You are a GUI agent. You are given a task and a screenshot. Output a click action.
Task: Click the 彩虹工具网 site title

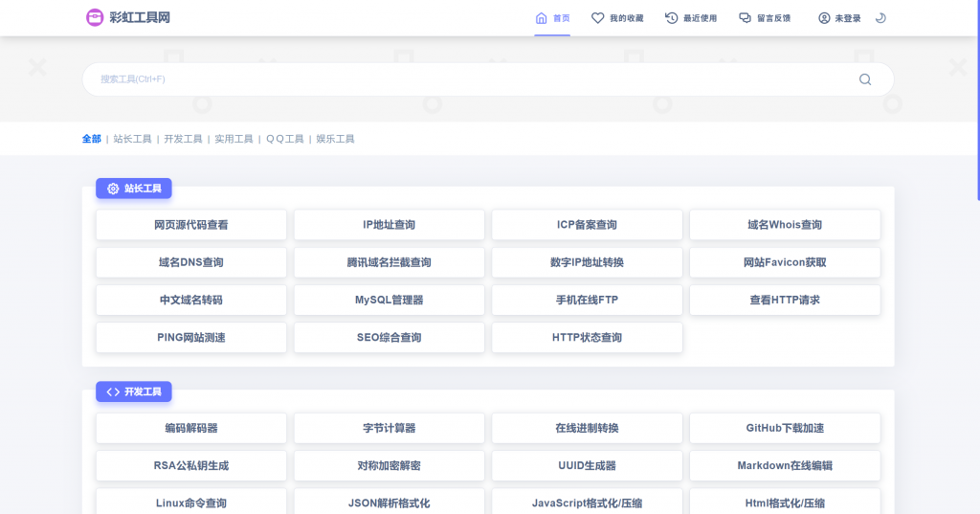tap(140, 17)
